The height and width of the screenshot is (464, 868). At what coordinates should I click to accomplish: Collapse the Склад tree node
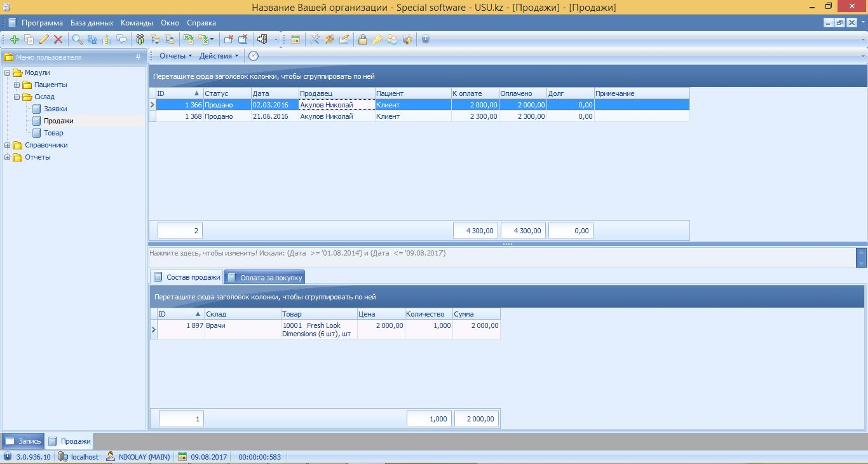click(x=17, y=97)
